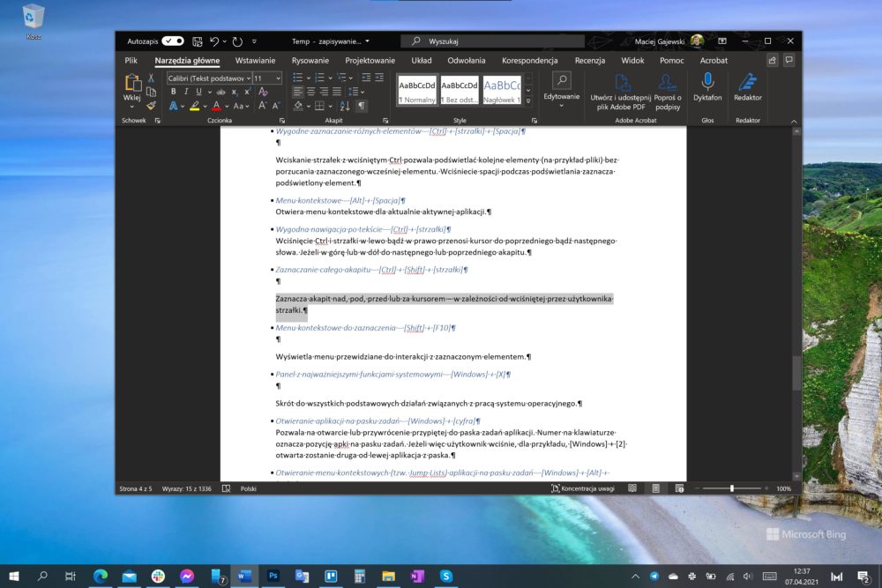Viewport: 882px width, 588px height.
Task: Switch to the Wstawianie tab
Action: tap(256, 60)
